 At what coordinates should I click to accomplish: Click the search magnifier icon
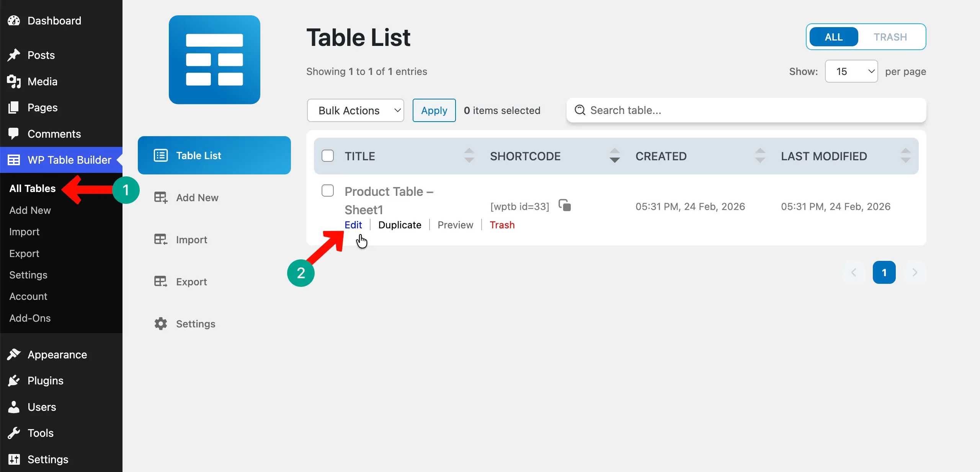[x=580, y=110]
